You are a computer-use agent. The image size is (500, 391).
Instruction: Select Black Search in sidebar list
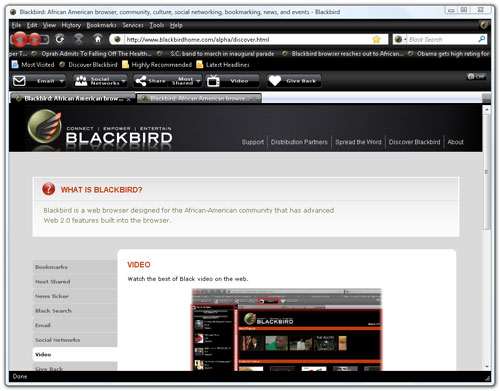coord(75,311)
